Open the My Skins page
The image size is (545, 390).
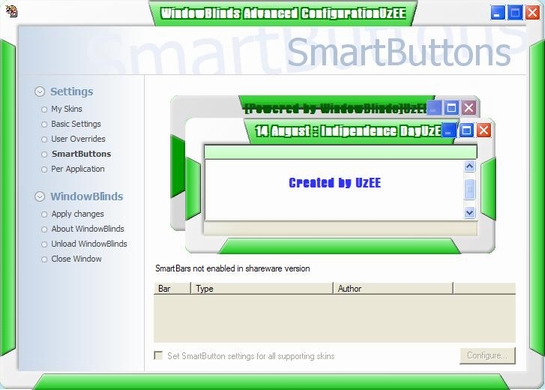pos(67,109)
